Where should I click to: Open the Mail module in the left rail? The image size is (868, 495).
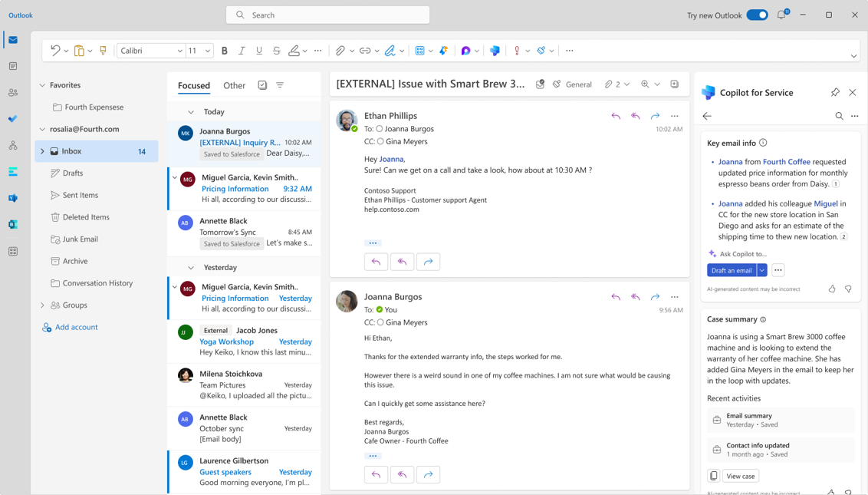click(x=13, y=40)
